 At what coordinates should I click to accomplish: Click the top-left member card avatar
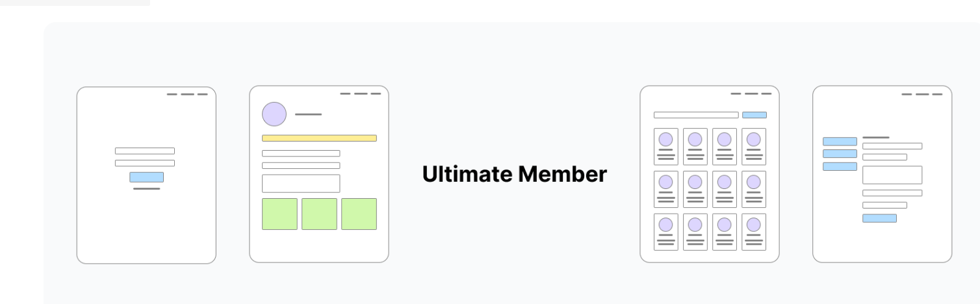click(665, 139)
